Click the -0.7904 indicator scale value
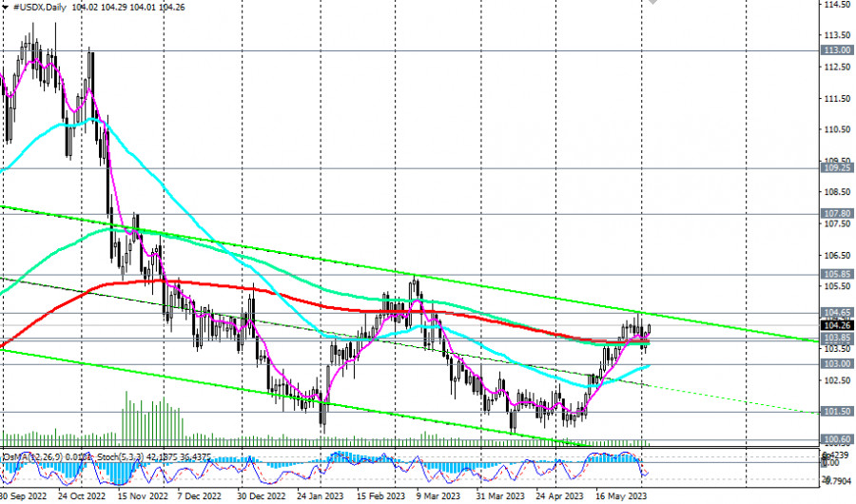Screen dimensions: 856x504 [x=837, y=481]
